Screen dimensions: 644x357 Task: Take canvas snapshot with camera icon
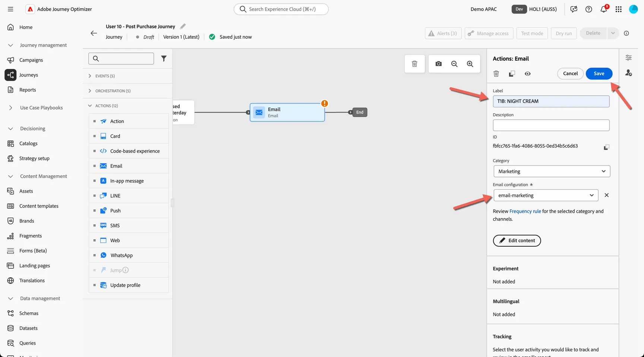pos(439,64)
